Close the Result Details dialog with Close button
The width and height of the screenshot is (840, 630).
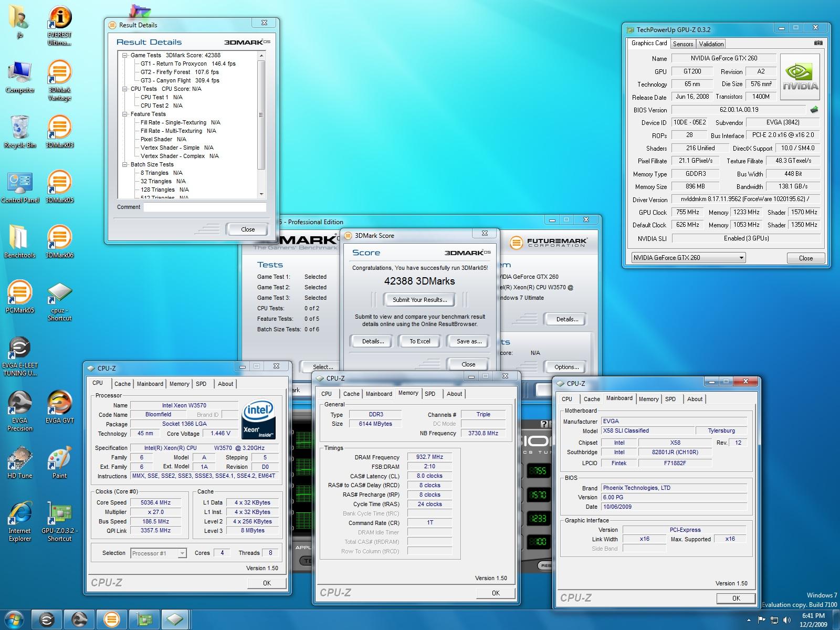[x=248, y=229]
